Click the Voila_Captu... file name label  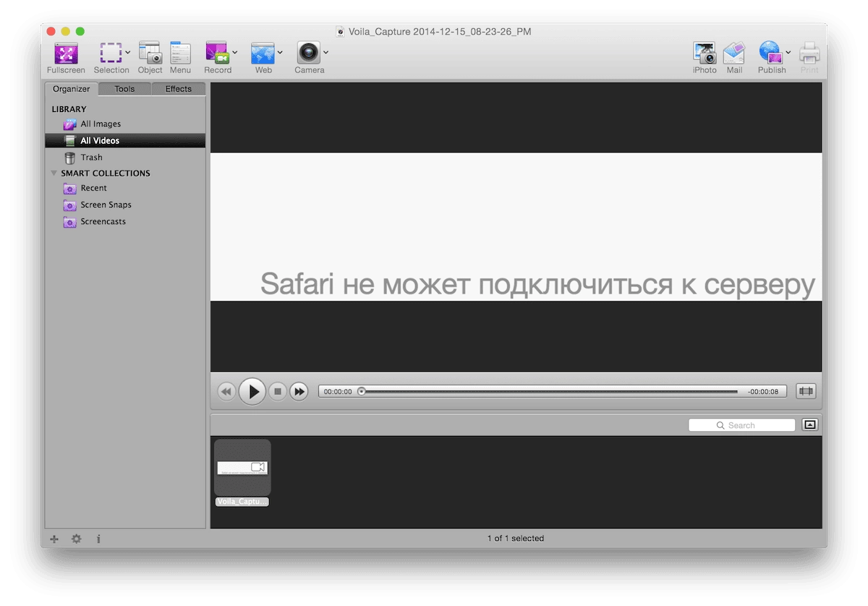click(242, 501)
